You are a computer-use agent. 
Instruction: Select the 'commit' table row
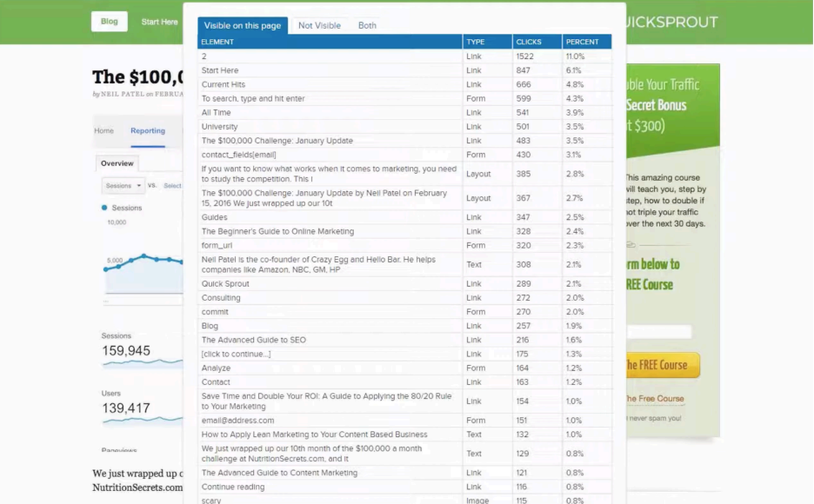pos(404,311)
